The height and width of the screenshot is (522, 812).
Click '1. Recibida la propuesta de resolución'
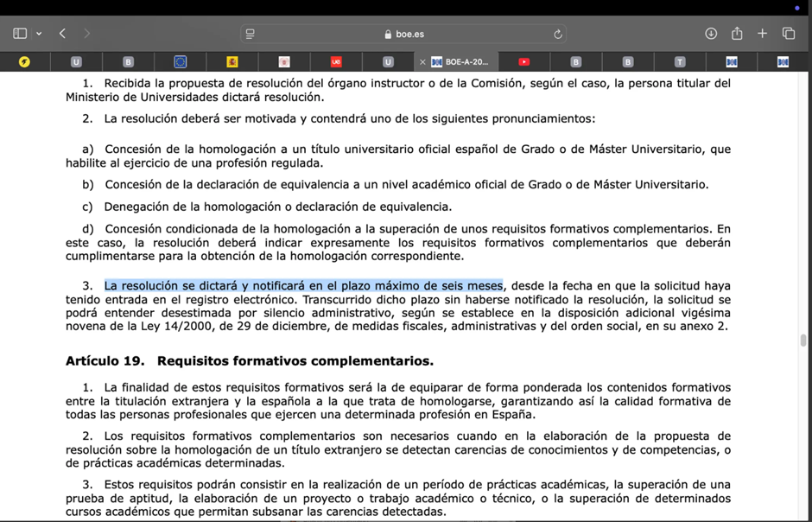click(398, 90)
